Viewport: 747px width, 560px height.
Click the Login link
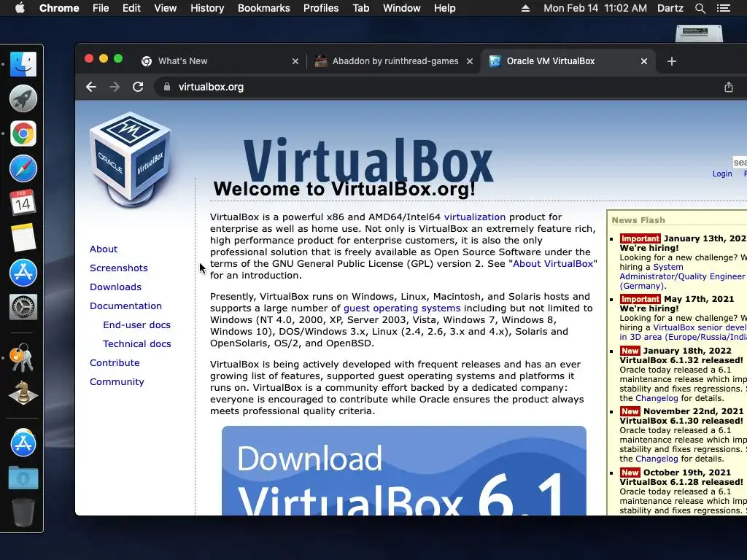(x=722, y=174)
